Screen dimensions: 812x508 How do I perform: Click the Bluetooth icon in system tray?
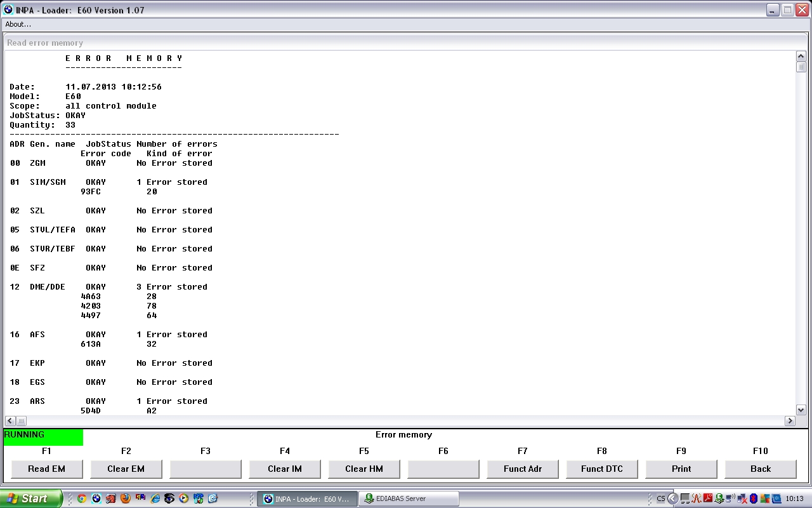coord(754,498)
